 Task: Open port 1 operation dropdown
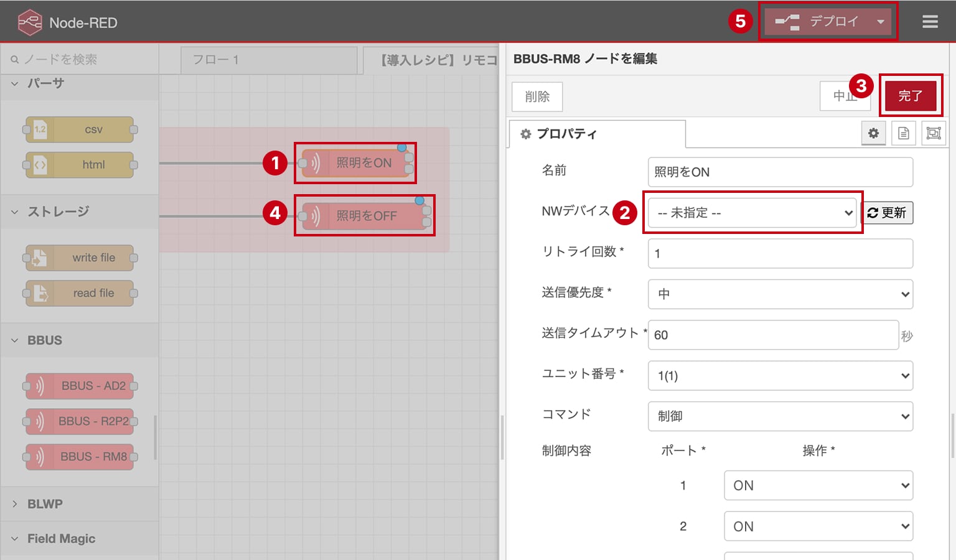(x=818, y=485)
